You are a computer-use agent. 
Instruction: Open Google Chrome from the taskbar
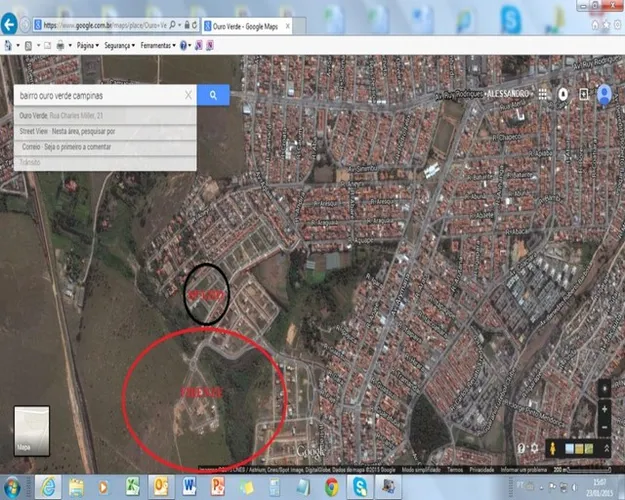(x=332, y=487)
